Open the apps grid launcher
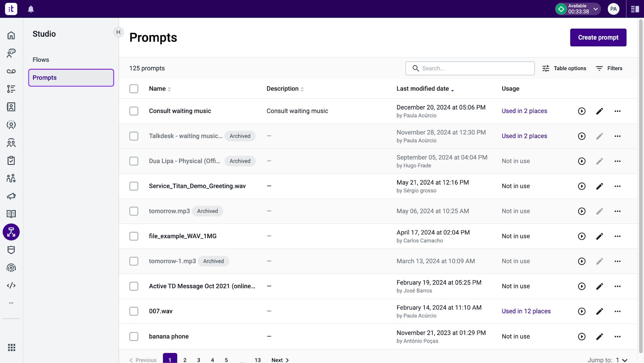The height and width of the screenshot is (363, 644). [11, 347]
